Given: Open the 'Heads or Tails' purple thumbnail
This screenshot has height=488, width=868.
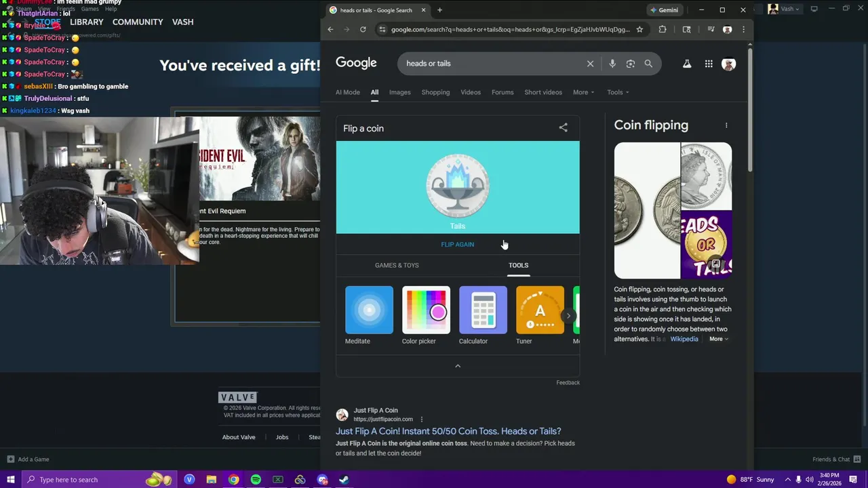Looking at the screenshot, I should tap(707, 245).
